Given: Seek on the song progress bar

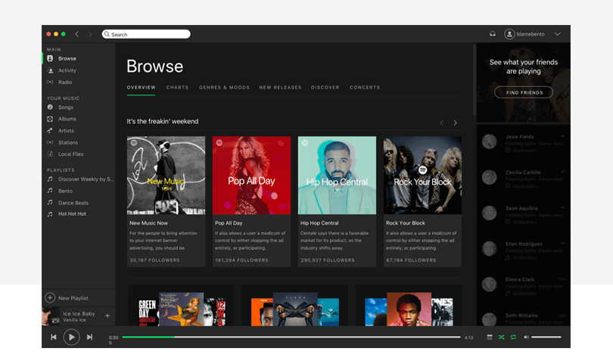Looking at the screenshot, I should point(291,337).
